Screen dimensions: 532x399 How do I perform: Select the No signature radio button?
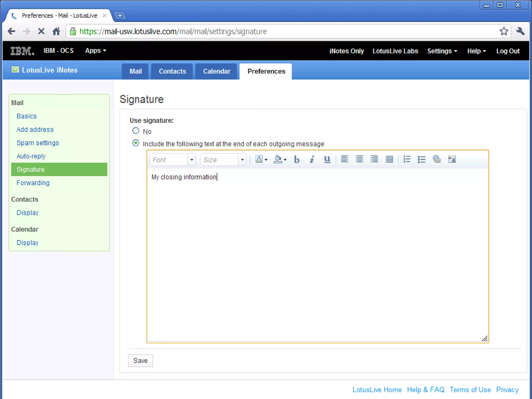pos(136,131)
